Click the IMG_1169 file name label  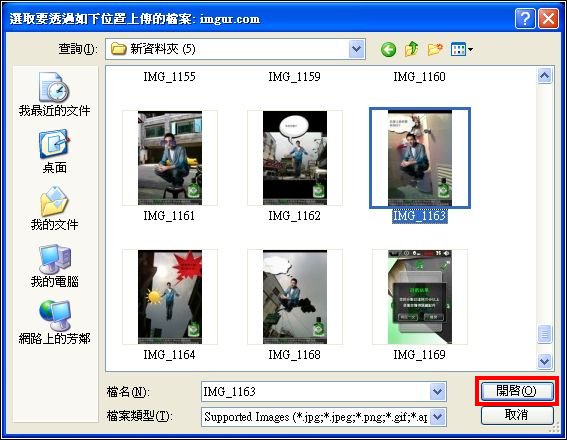(419, 355)
